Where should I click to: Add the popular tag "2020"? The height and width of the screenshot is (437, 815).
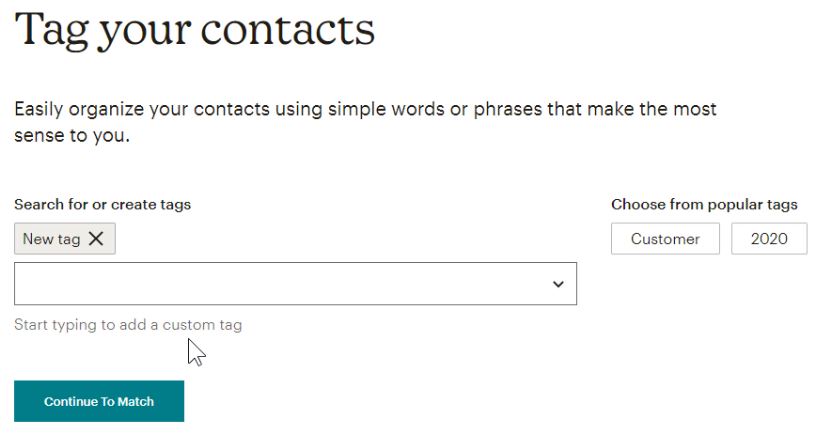pyautogui.click(x=769, y=239)
